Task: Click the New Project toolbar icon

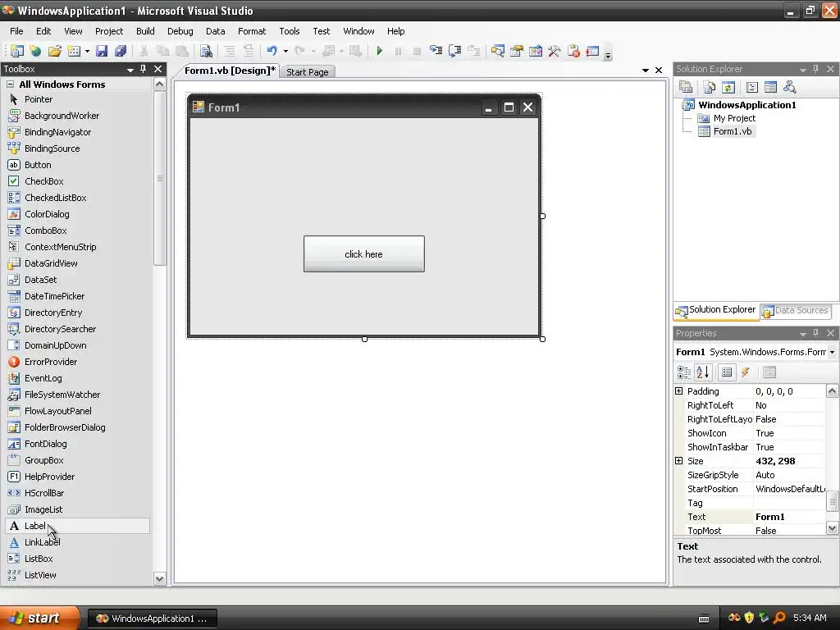Action: [x=16, y=51]
